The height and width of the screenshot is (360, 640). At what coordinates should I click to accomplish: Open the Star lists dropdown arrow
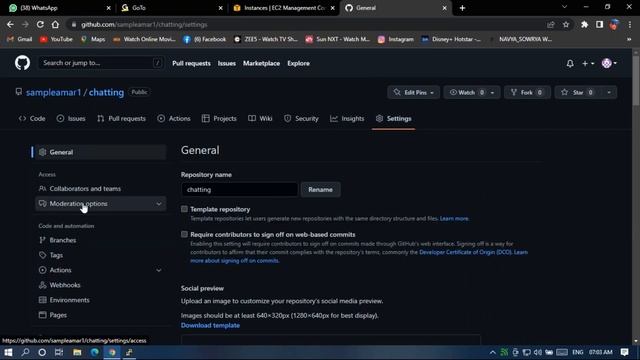click(x=609, y=92)
